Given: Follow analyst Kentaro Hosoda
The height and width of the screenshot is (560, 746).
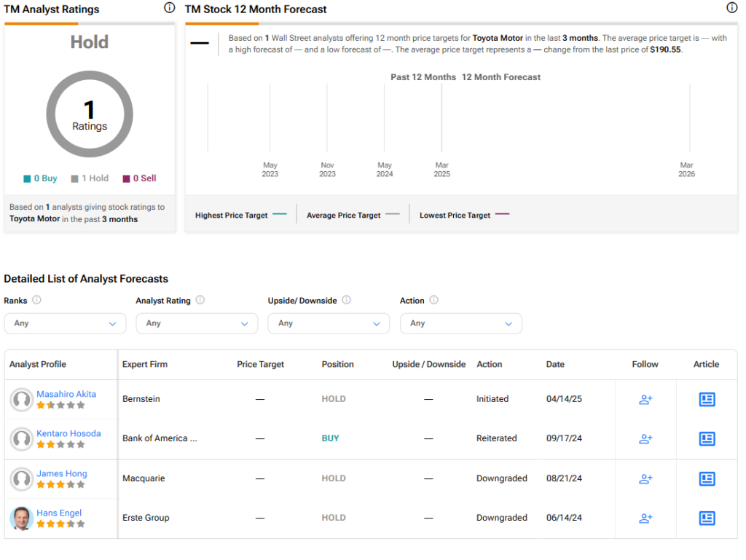Looking at the screenshot, I should [645, 439].
